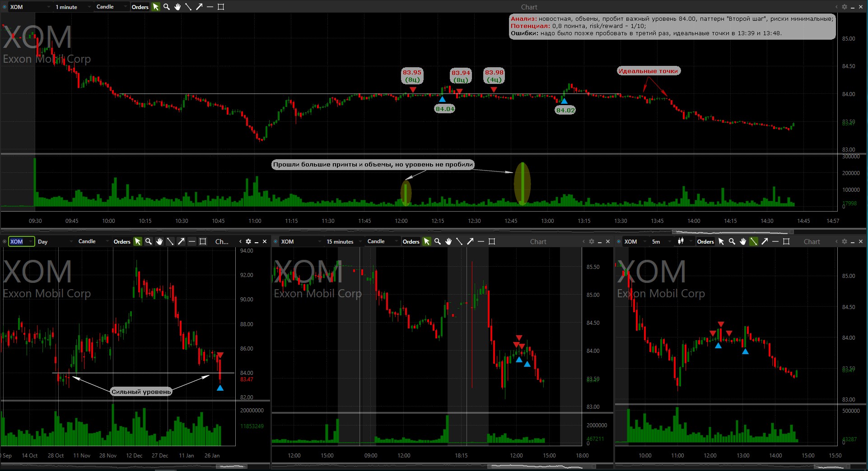Select the zoom magnifier in the Day chart
868x471 pixels.
(149, 241)
